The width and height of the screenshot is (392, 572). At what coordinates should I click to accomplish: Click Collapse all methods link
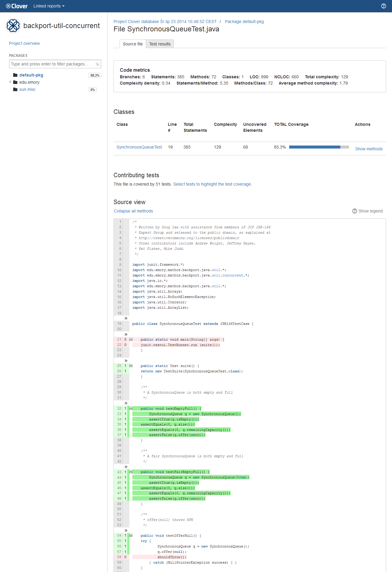click(x=133, y=211)
